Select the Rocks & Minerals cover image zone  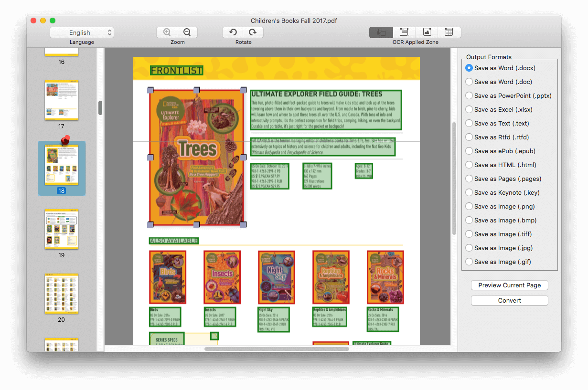coord(385,277)
